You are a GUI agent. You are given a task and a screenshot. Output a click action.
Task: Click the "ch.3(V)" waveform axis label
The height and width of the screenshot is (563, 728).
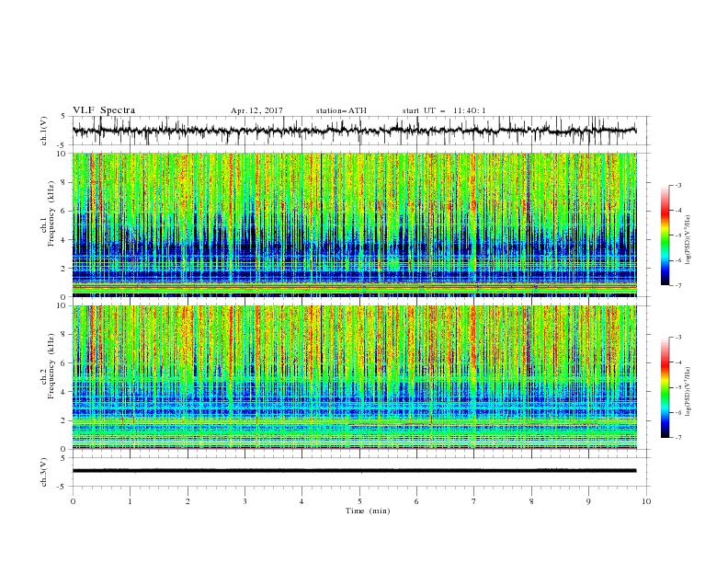(x=44, y=472)
